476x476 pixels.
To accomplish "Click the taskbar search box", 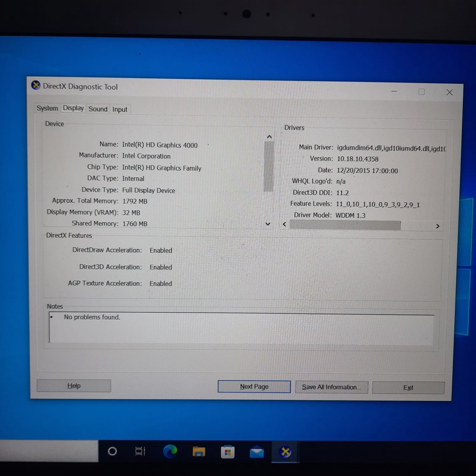I will coord(49,451).
